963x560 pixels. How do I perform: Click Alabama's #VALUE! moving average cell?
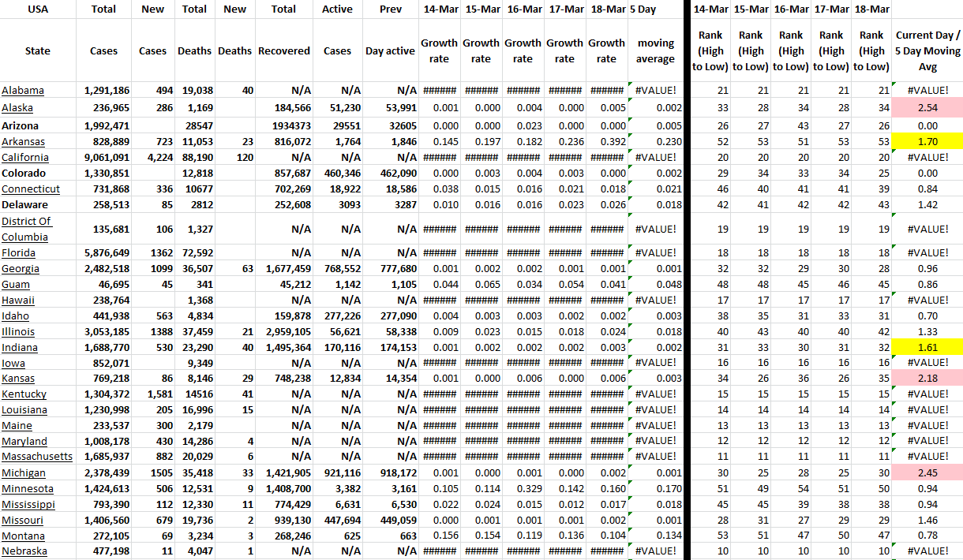[x=655, y=91]
